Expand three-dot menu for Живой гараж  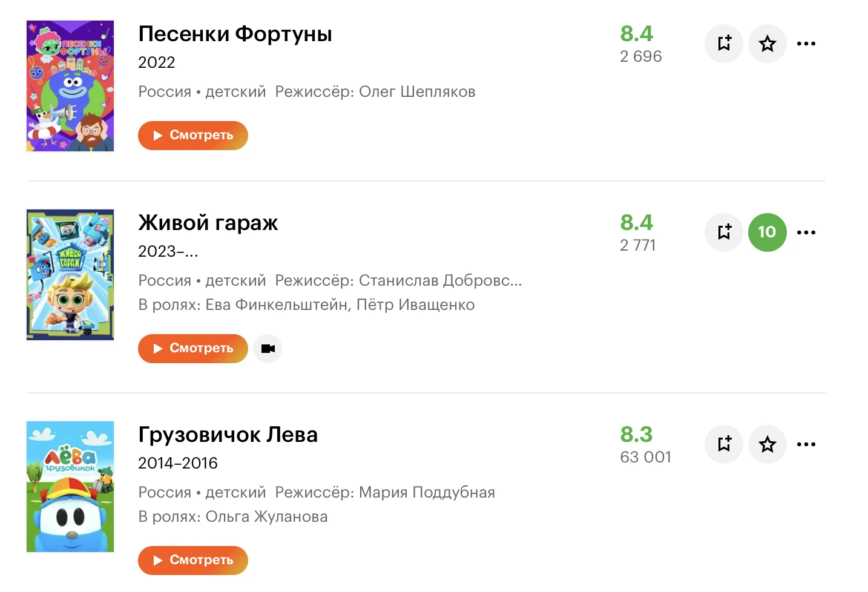(806, 232)
